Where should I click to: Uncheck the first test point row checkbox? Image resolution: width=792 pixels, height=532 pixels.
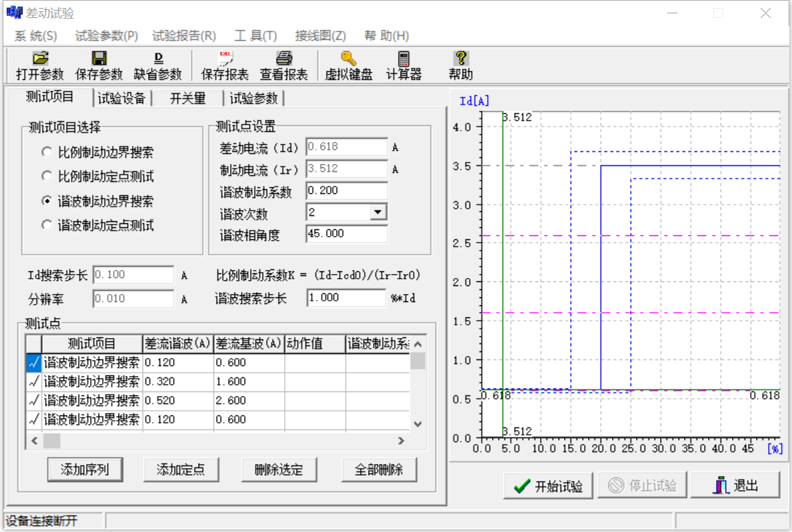[35, 363]
